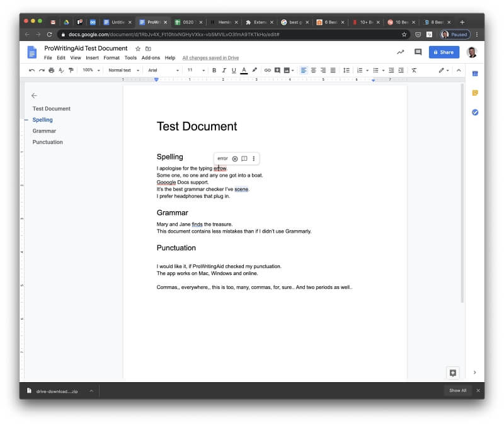
Task: Ignore suggestion with X circle icon
Action: (x=235, y=159)
